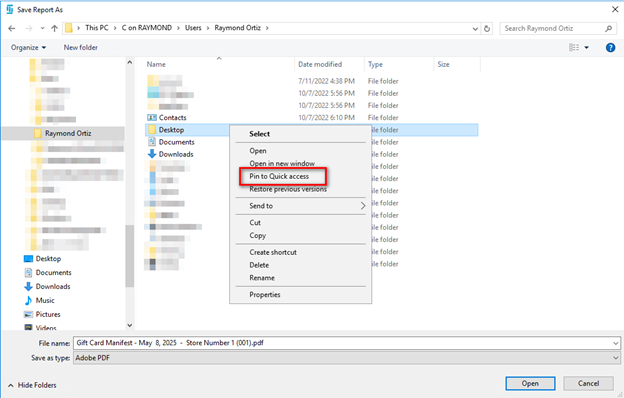Open the recent locations dropdown arrow
Viewport: 624px width, 398px height.
pos(43,28)
